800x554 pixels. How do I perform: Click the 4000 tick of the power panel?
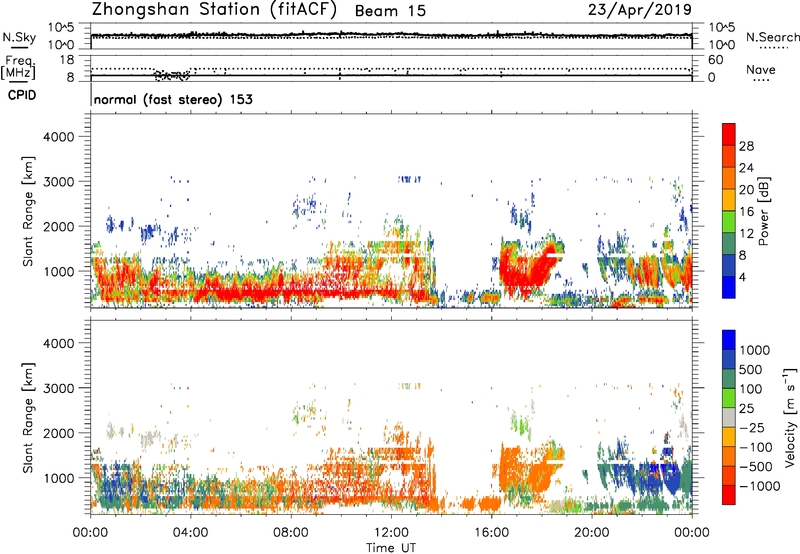click(x=58, y=137)
